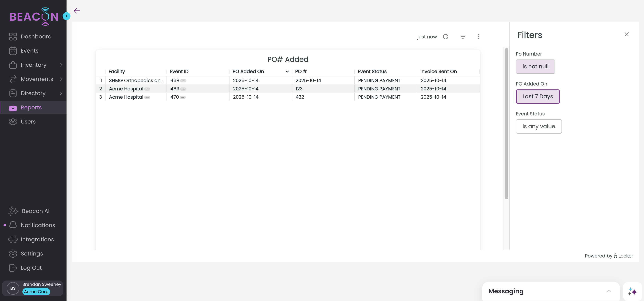Viewport: 644px width, 301px height.
Task: Open the three-dot dashboard actions menu
Action: [478, 37]
